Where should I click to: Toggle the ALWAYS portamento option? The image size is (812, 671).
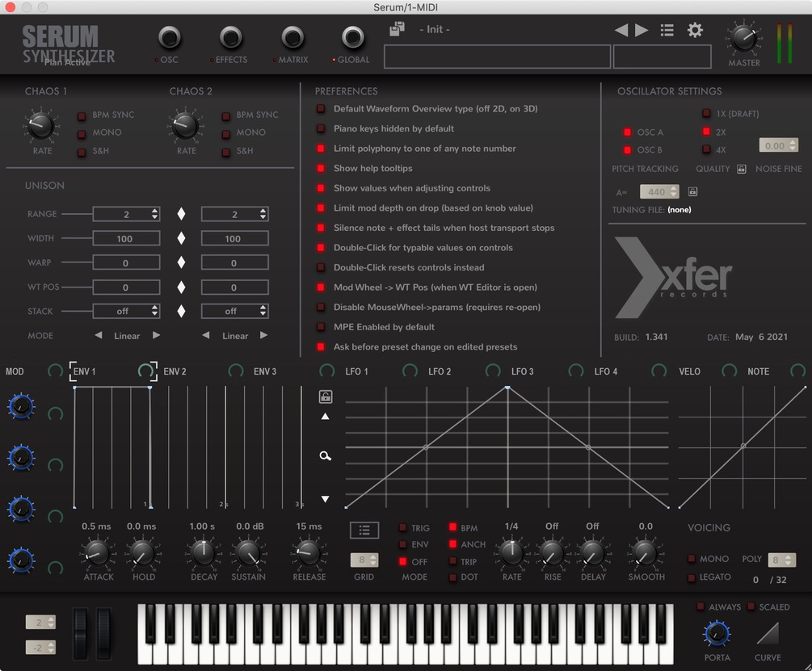[x=701, y=606]
